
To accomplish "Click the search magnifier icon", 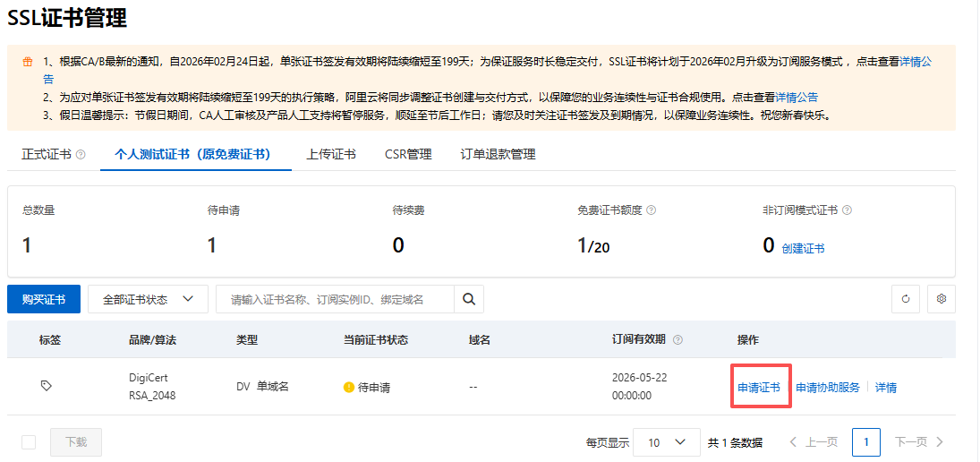I will pyautogui.click(x=468, y=299).
